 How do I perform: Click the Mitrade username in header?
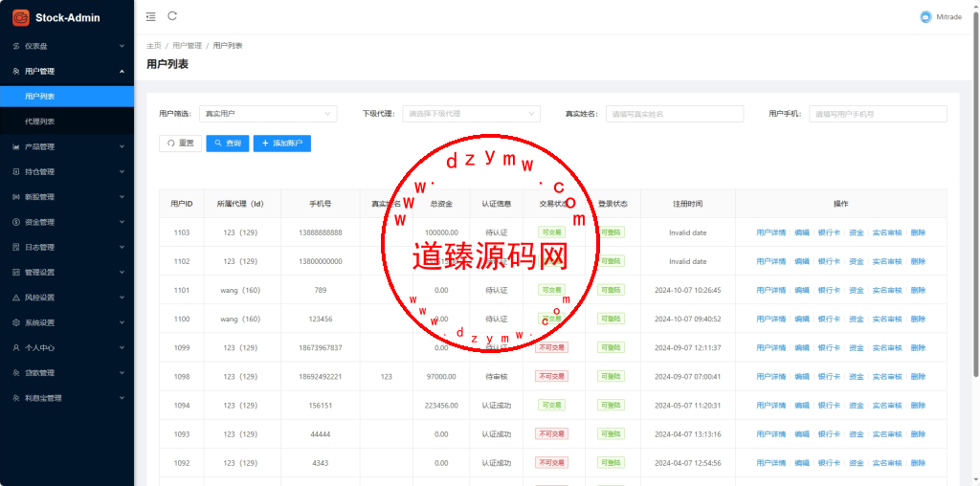[948, 17]
